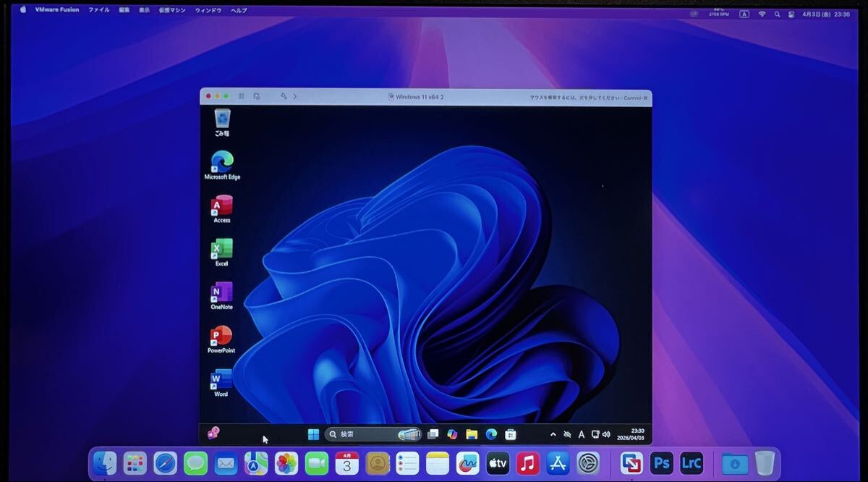This screenshot has width=868, height=482.
Task: Open the ファイル menu in menu bar
Action: point(99,10)
